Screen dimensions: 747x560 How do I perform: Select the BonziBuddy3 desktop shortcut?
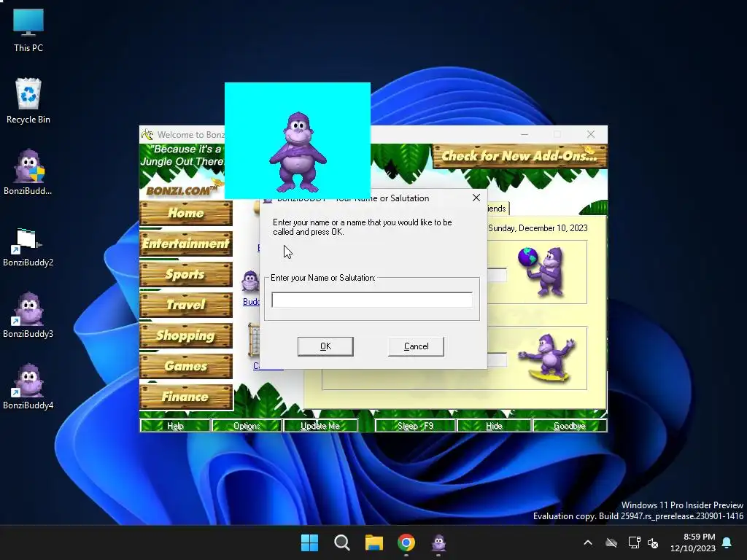28,315
